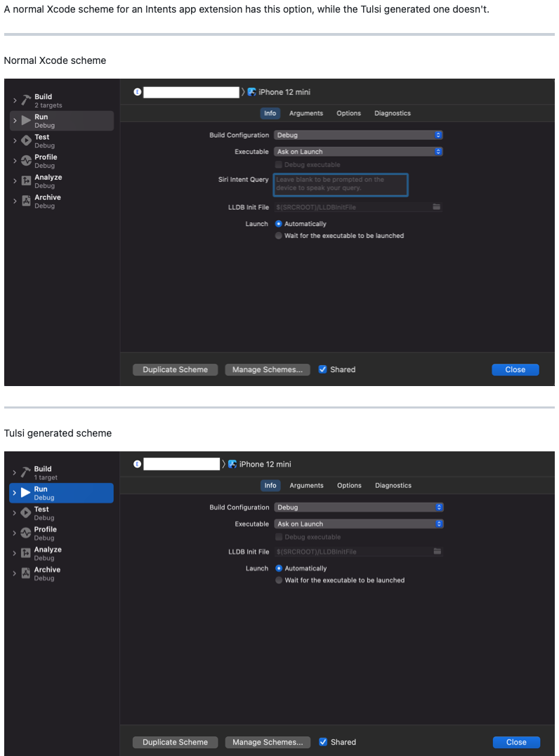Click redacted scheme name box in Tulsi header
The width and height of the screenshot is (559, 756).
(x=181, y=464)
